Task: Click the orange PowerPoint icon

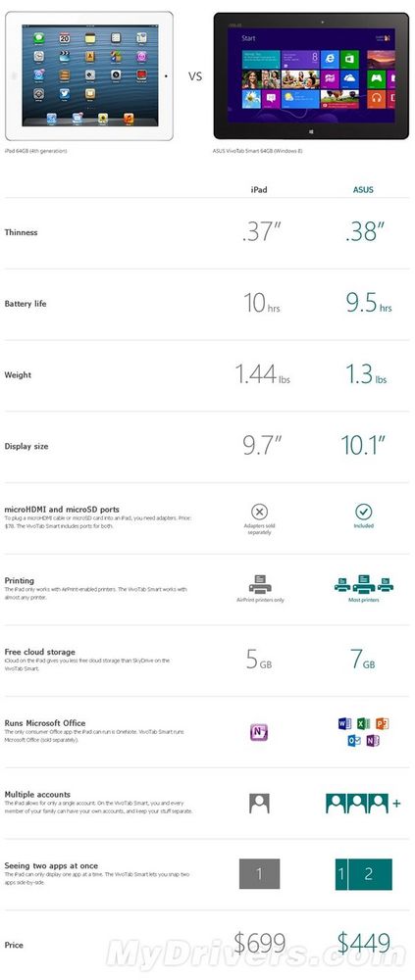Action: (383, 724)
